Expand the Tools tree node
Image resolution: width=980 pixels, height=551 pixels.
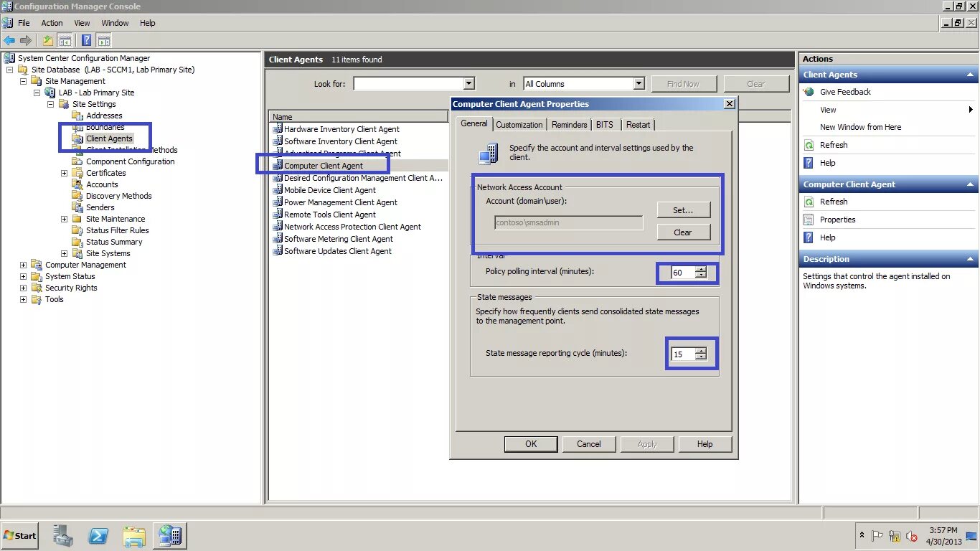click(23, 299)
